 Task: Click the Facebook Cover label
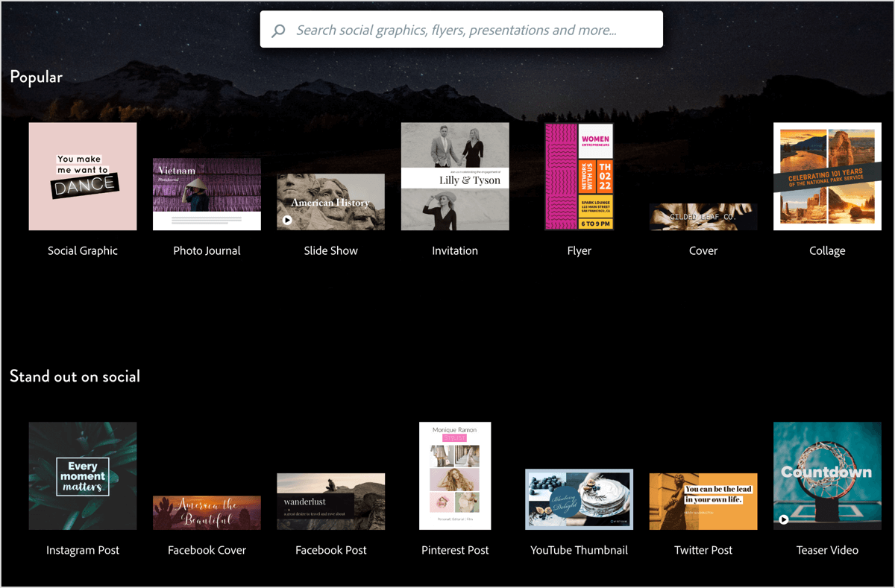pos(207,551)
